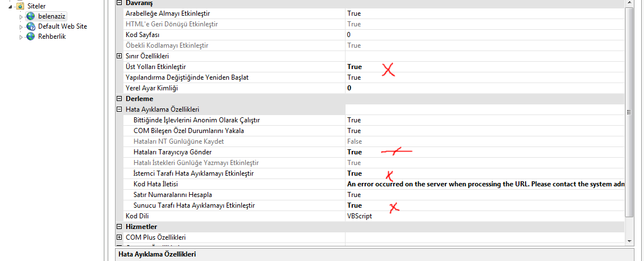The height and width of the screenshot is (261, 644).
Task: Click the Kod Dili VBScript value
Action: [359, 216]
